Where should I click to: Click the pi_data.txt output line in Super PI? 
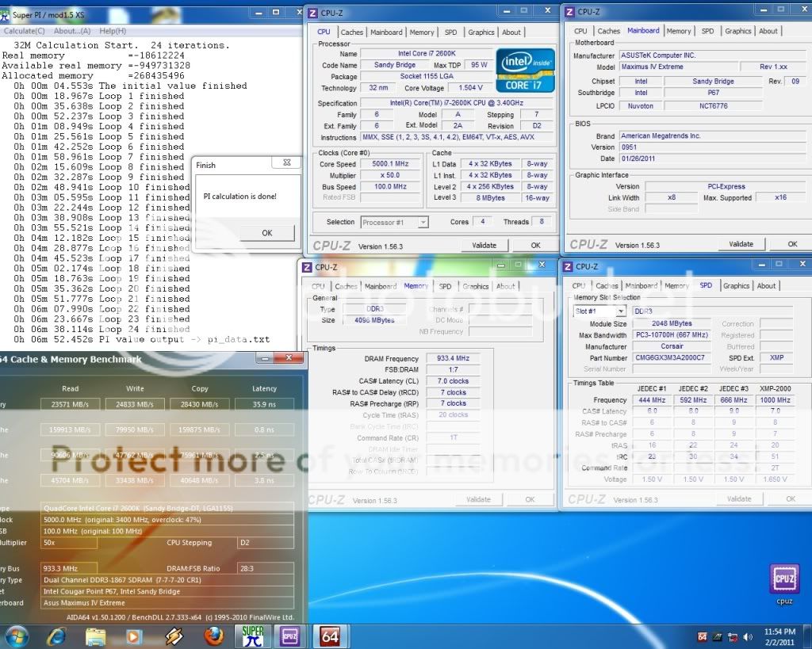click(x=142, y=339)
